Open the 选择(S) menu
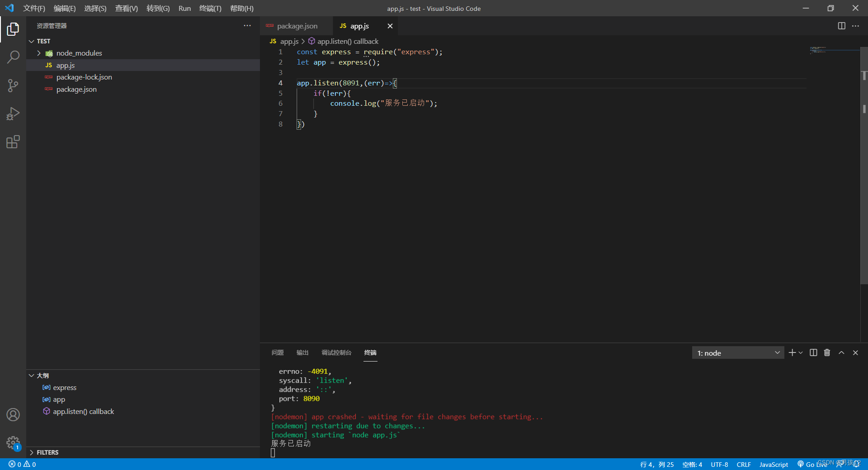Screen dimensions: 868x470 (95, 9)
